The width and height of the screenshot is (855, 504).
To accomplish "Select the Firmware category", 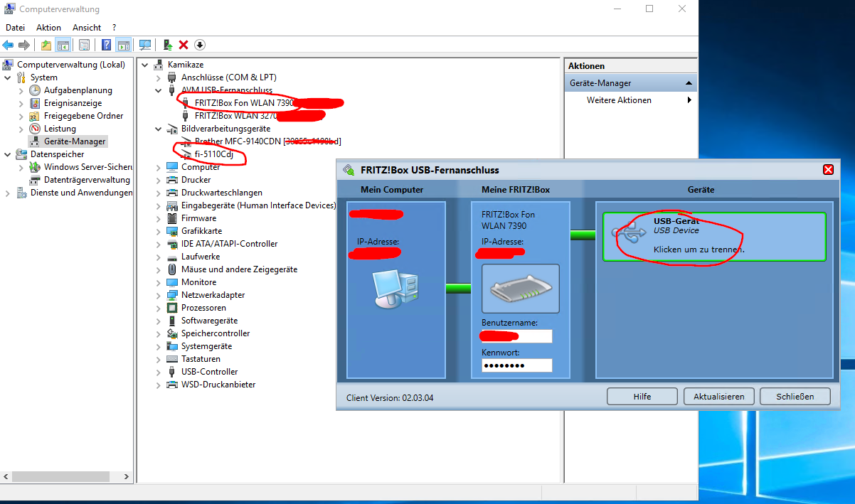I will click(198, 218).
